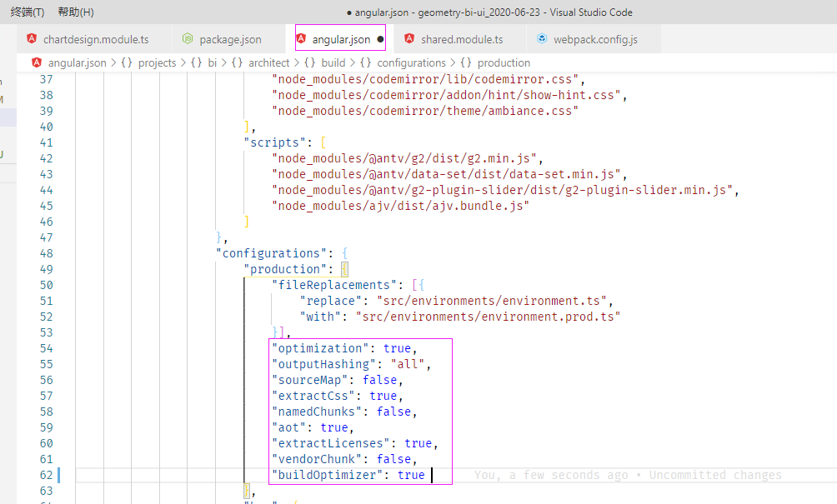Click Angular icon on angular.json tab
Screen dimensions: 837x504
[301, 38]
